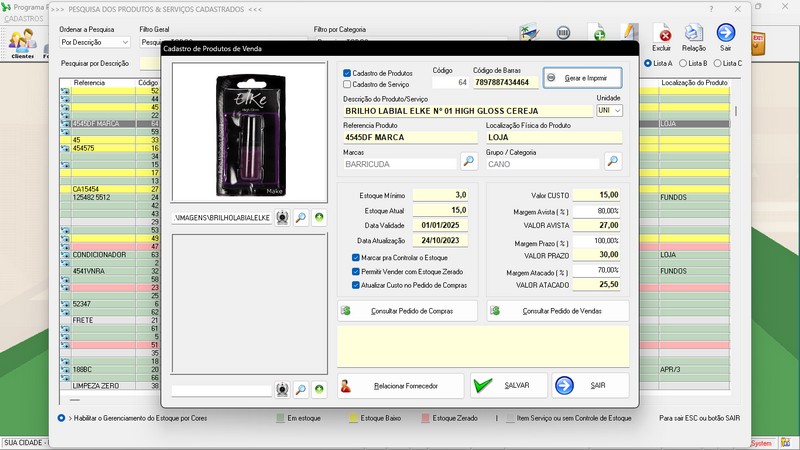Click green plus document icon in search toolbar
The image size is (800, 450).
[597, 32]
